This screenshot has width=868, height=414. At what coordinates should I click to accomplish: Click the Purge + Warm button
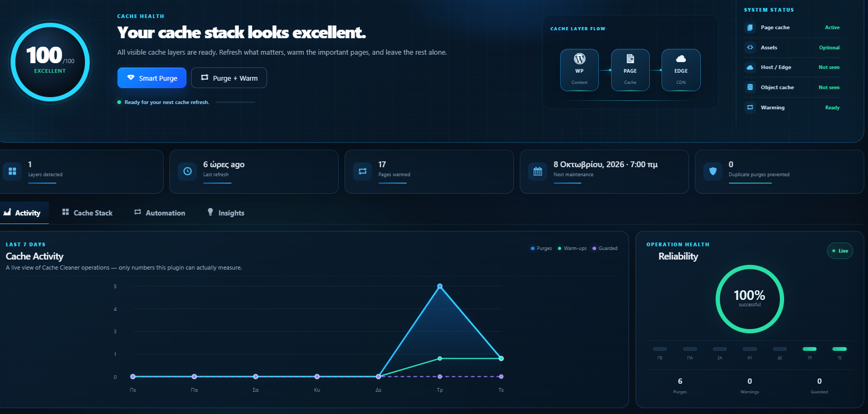pos(229,78)
